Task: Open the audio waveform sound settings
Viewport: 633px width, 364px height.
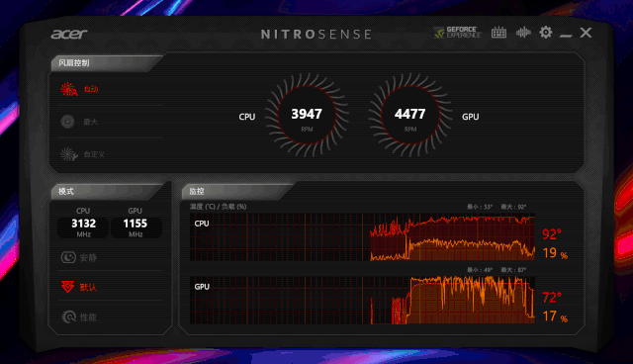Action: tap(523, 33)
